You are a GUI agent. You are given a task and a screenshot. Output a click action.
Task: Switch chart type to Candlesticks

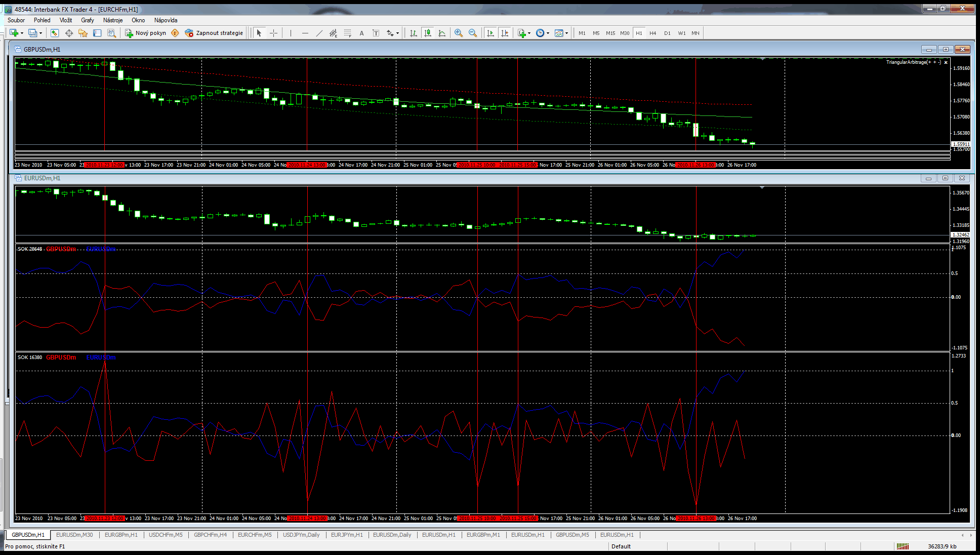428,33
